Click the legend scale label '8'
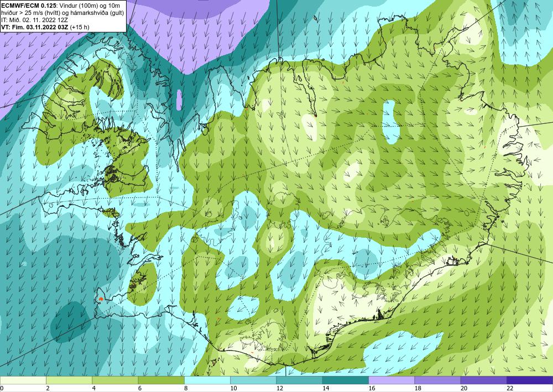This screenshot has width=553, height=392. point(186,389)
